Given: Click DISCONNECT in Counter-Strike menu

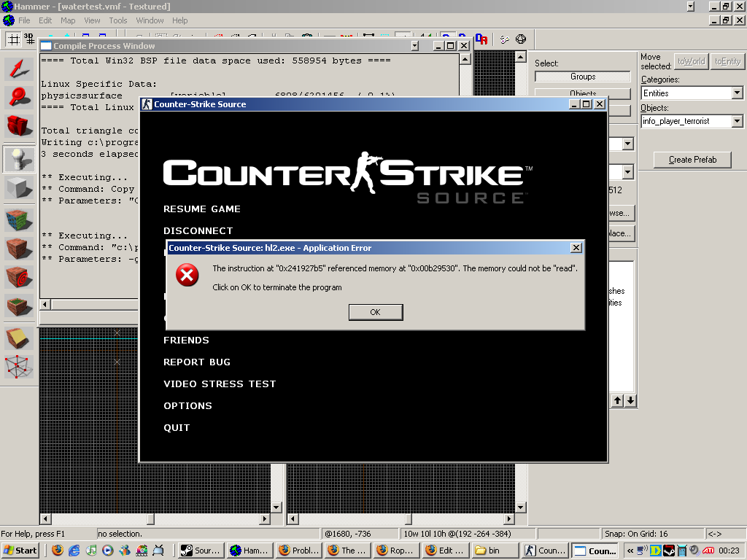Looking at the screenshot, I should pyautogui.click(x=198, y=231).
